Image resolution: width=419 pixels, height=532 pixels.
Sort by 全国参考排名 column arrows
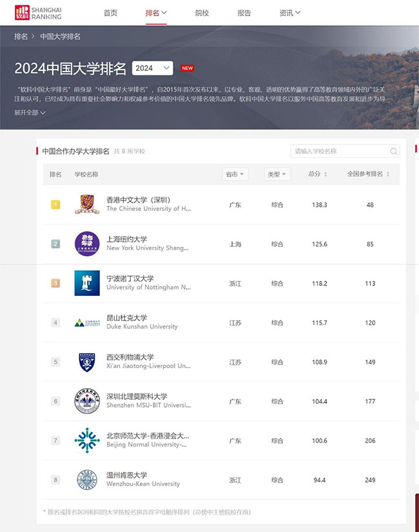coord(388,174)
